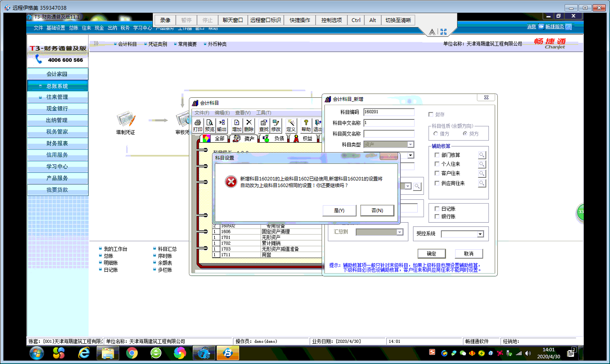The image size is (610, 364).
Task: Click 录像 on remote control bar
Action: (165, 20)
